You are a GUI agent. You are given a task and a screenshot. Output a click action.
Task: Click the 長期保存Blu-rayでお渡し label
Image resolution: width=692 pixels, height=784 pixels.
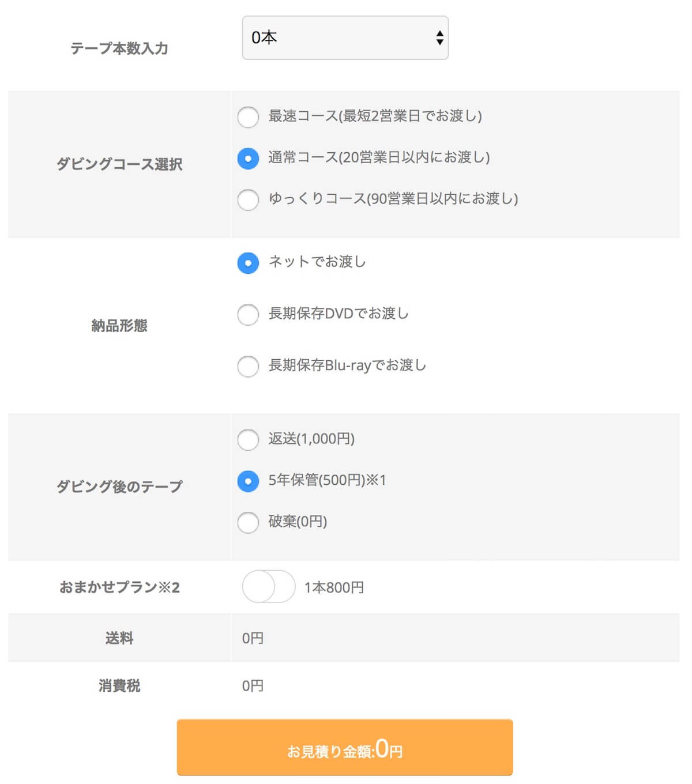(x=347, y=365)
